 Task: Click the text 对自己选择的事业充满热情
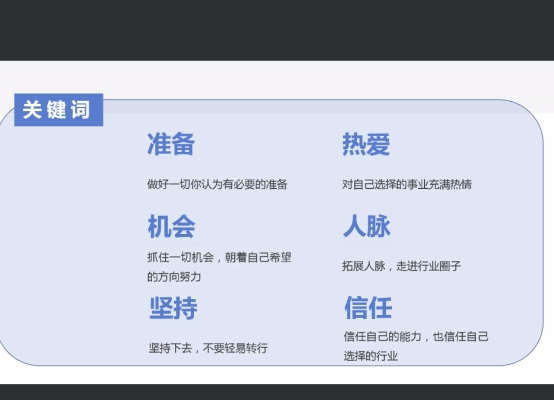(407, 184)
